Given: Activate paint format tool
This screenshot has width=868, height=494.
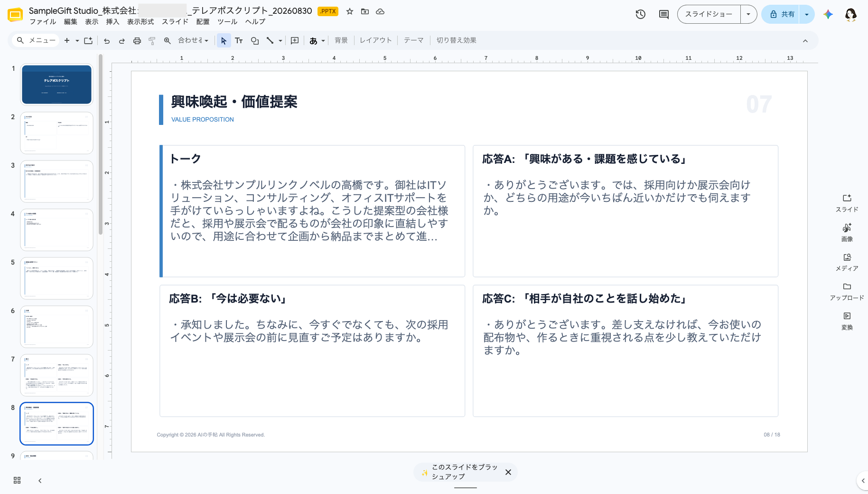Looking at the screenshot, I should 152,41.
